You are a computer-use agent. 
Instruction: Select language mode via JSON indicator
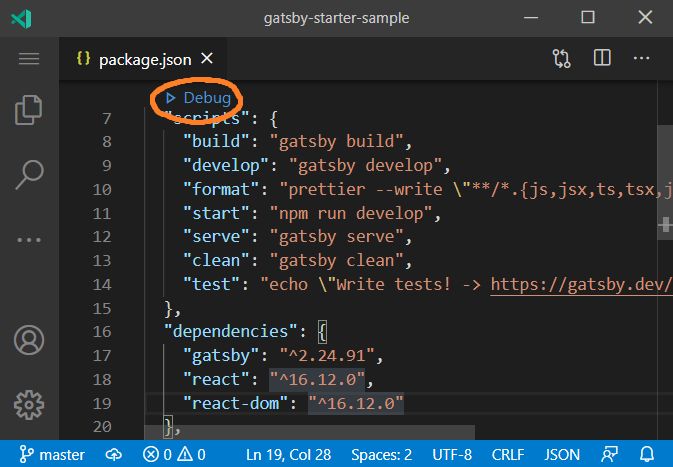pos(562,455)
